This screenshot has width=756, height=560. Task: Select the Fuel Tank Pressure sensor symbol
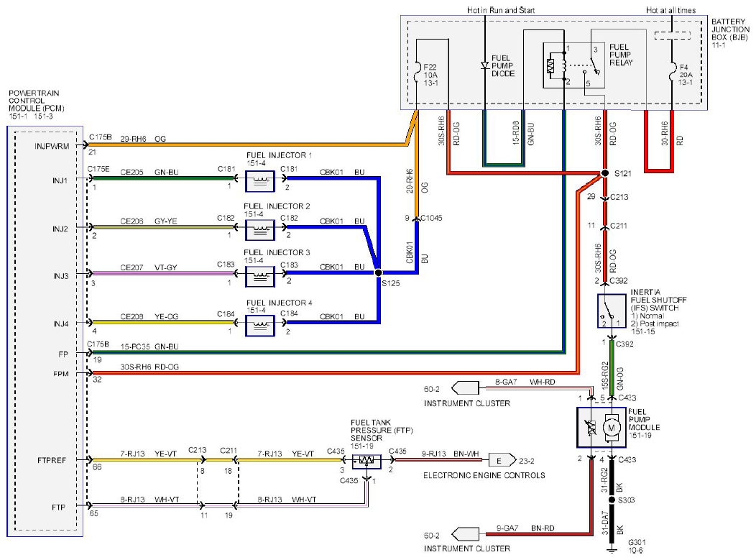(367, 461)
